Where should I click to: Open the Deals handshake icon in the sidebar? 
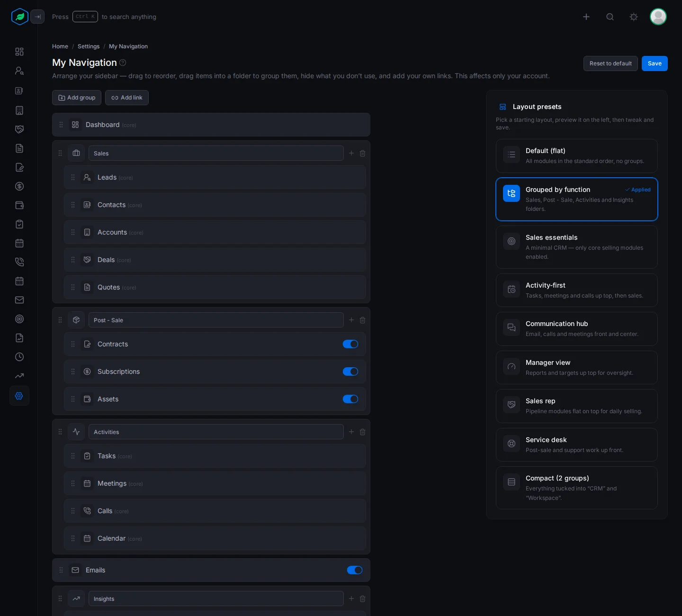19,129
